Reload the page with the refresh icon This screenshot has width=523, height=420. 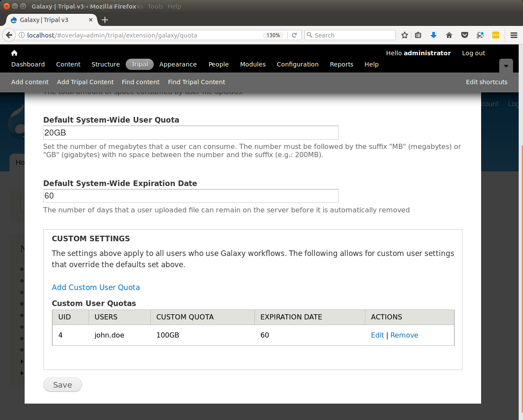(x=294, y=35)
